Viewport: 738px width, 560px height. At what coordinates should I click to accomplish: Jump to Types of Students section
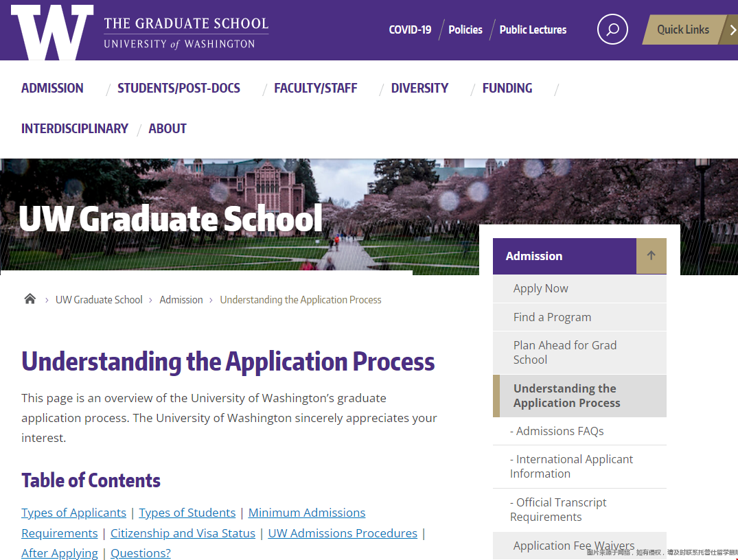click(187, 513)
